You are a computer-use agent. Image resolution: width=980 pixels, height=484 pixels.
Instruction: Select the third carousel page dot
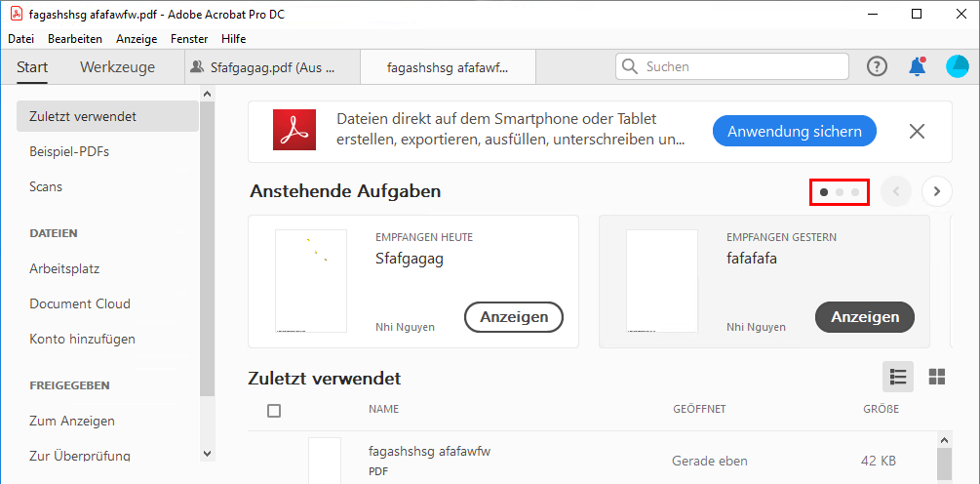[855, 192]
